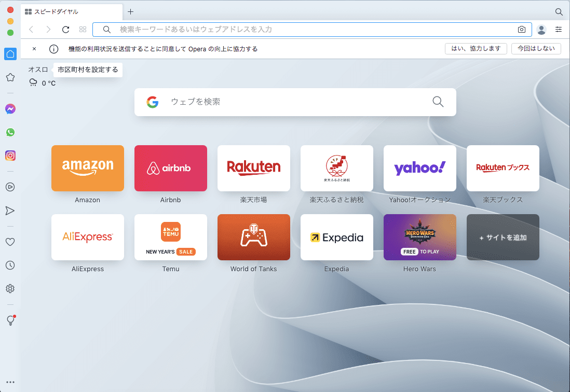Click the 今回はしない button
The image size is (570, 392).
(536, 49)
